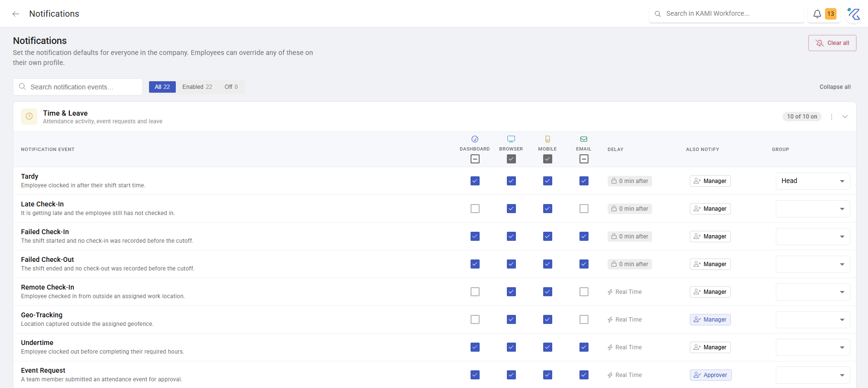Screen dimensions: 868x388
Task: Click Real Time delay for Remote Check-In
Action: [625, 292]
